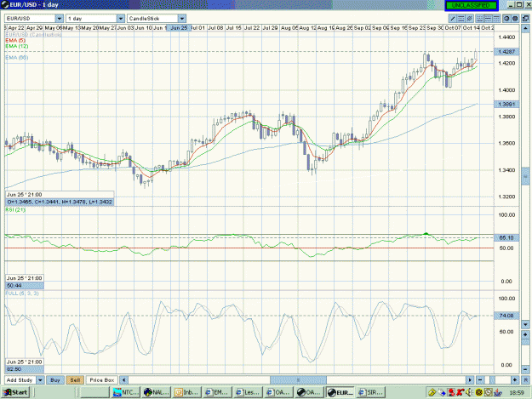The image size is (532, 399).
Task: Choose the top-line grid layout icon
Action: (496, 19)
